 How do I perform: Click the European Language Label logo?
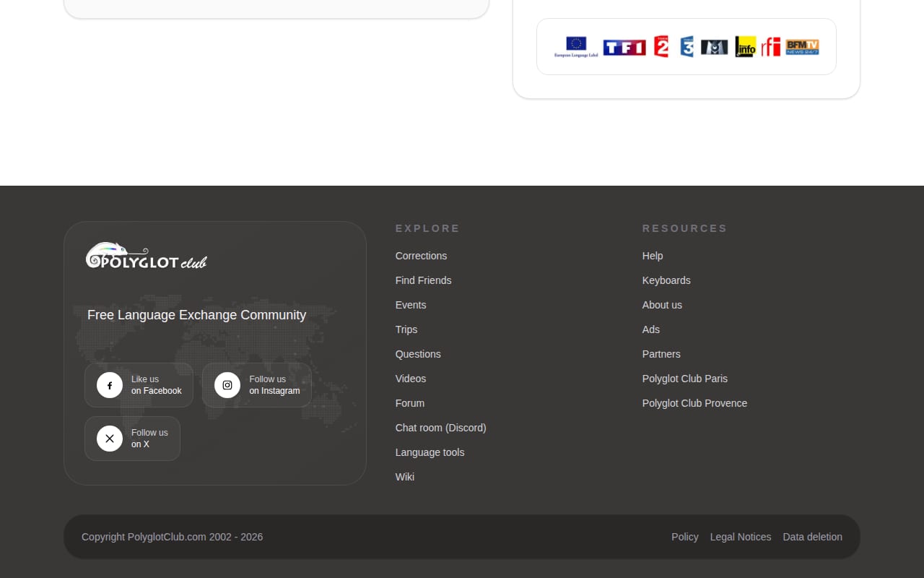[576, 47]
